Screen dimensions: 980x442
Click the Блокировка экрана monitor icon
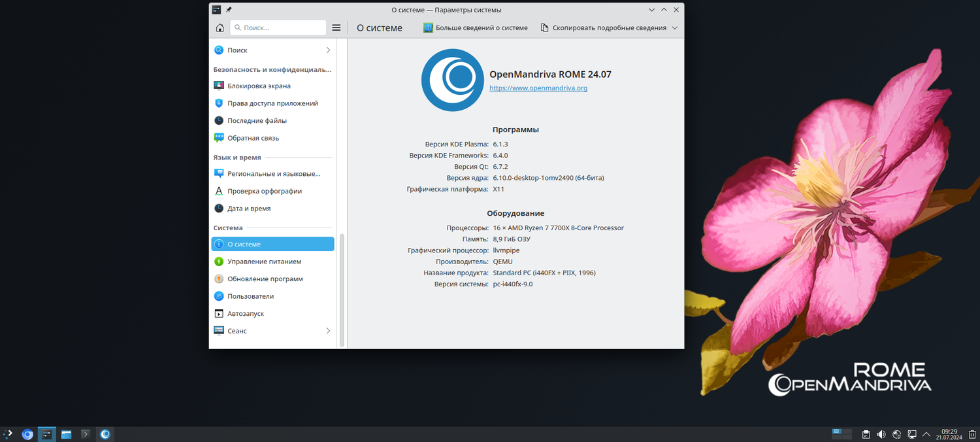(x=219, y=86)
